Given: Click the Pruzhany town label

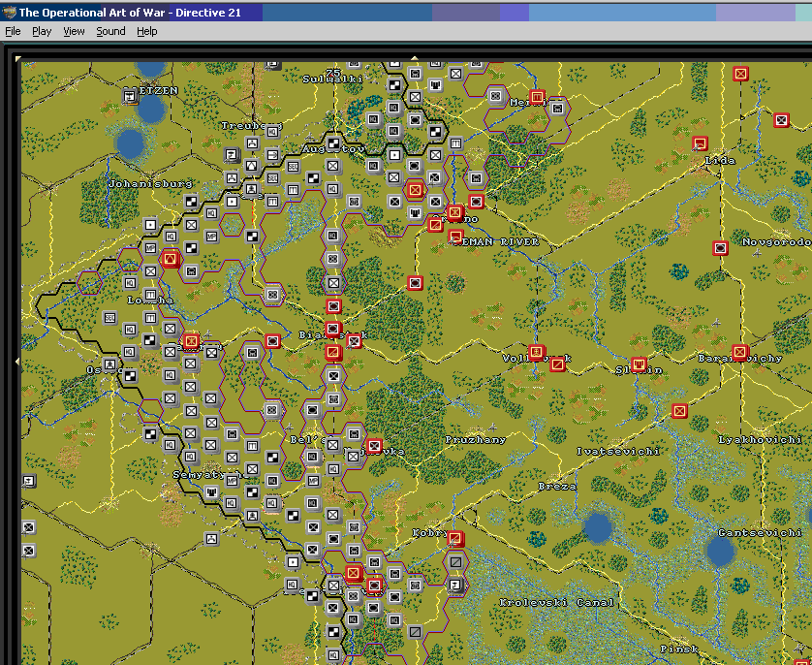Looking at the screenshot, I should 476,440.
